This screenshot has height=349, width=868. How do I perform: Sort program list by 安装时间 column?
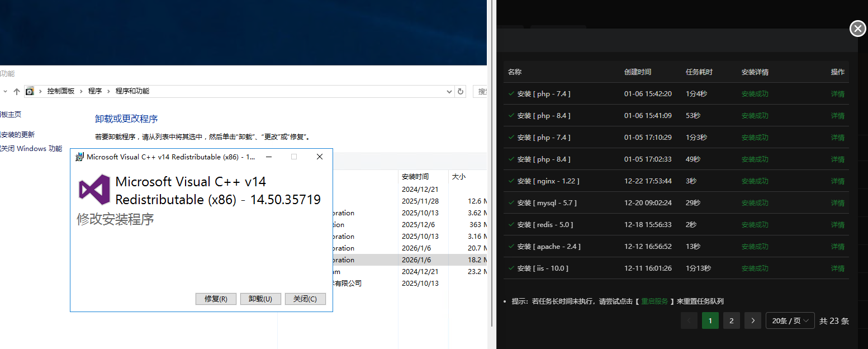pyautogui.click(x=415, y=177)
